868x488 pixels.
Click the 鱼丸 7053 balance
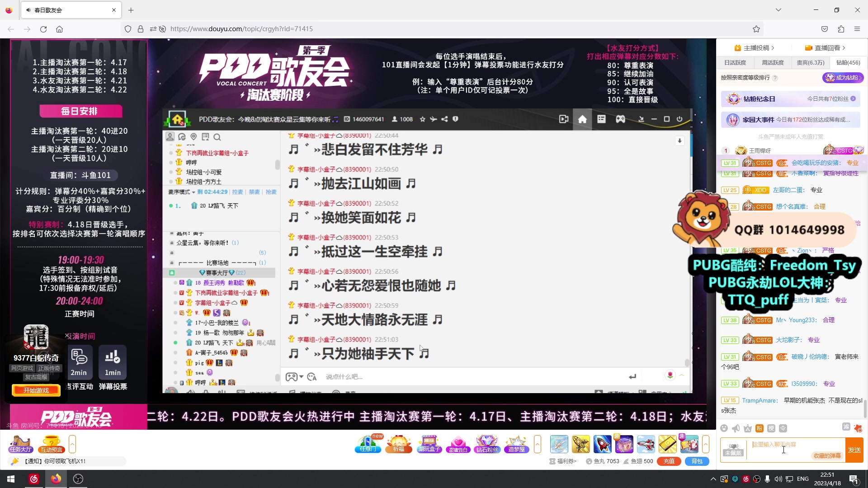click(603, 461)
